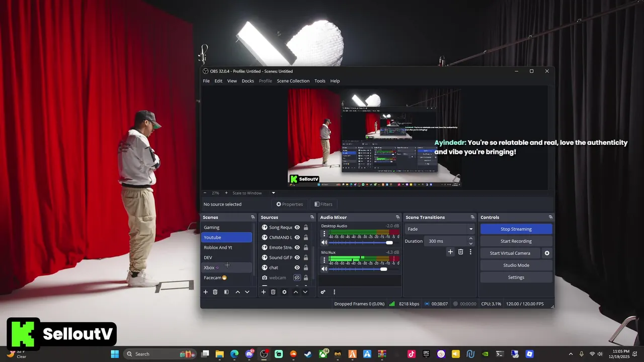Mute Mic/Aux speaker icon

324,269
